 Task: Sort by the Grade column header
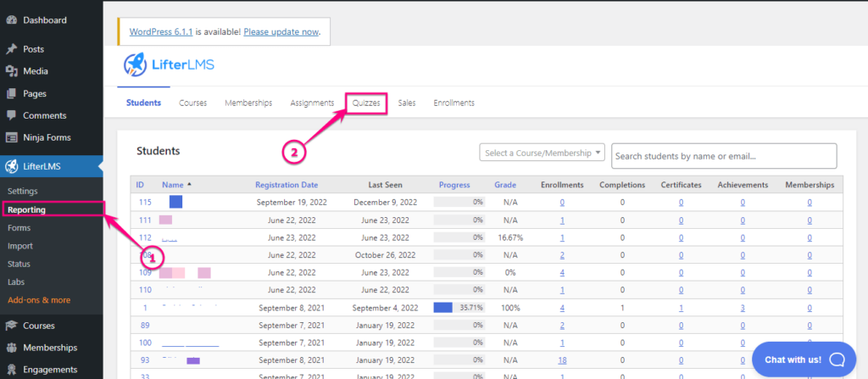[505, 185]
